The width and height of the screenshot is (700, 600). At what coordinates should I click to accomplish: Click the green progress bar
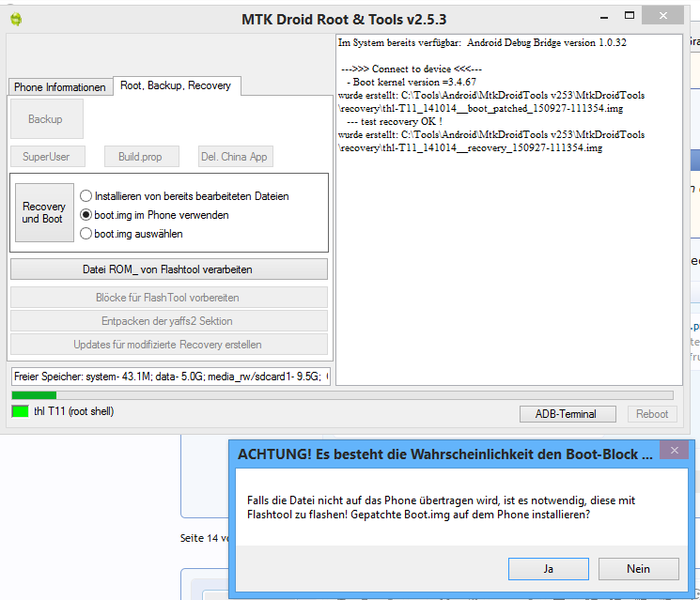(x=34, y=395)
